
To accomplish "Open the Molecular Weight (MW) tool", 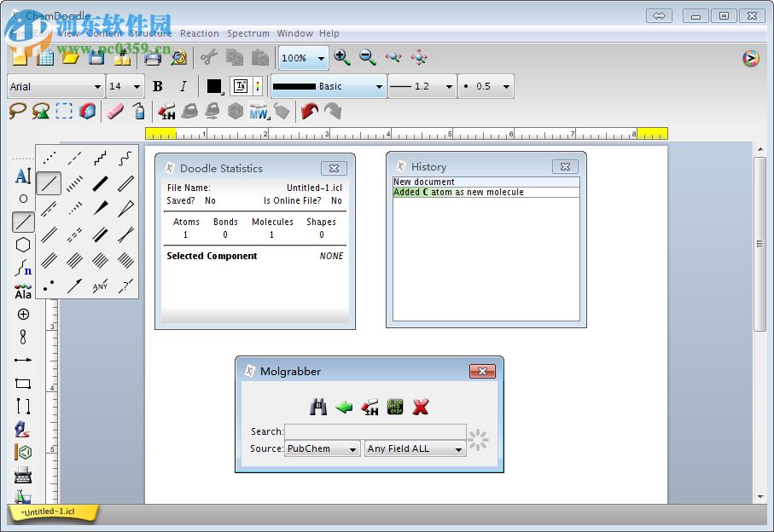I will [259, 111].
